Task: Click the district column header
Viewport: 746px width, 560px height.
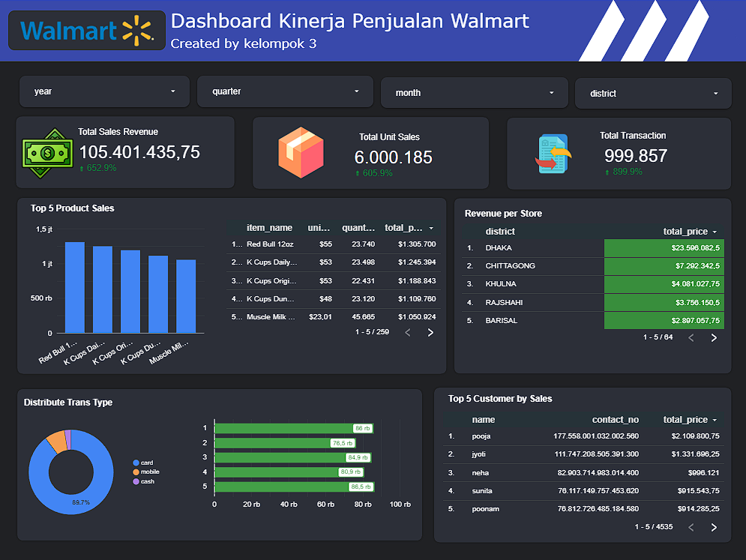Action: pyautogui.click(x=500, y=232)
